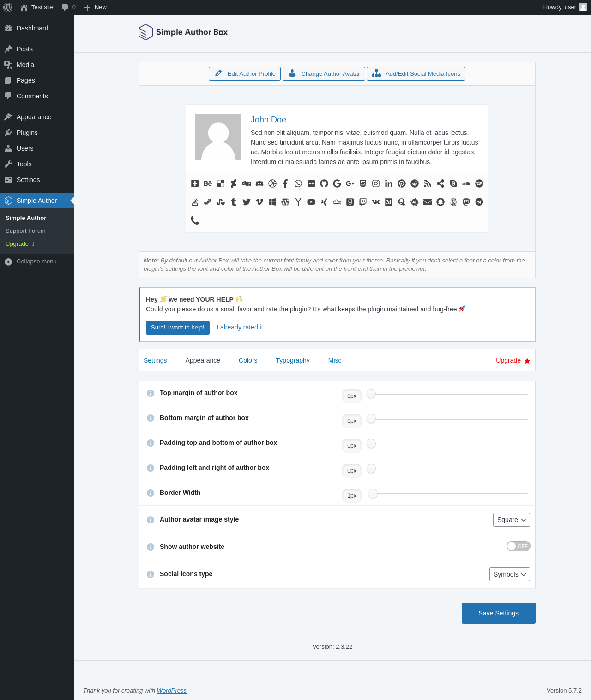Open the Author avatar image style dropdown

click(512, 520)
